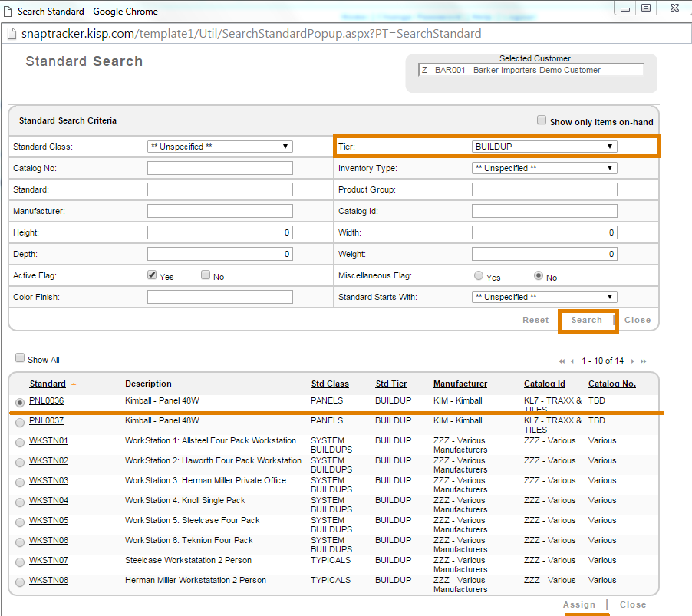
Task: Expand Standard Starts With dropdown
Action: coord(544,297)
